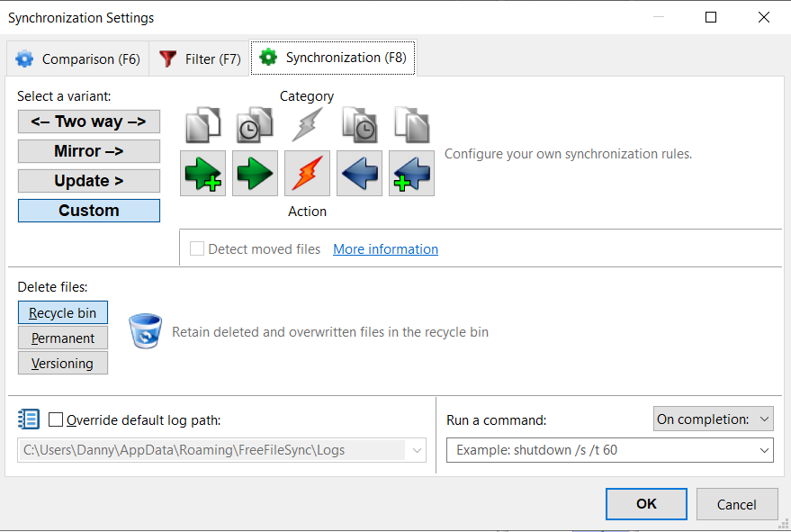791x532 pixels.
Task: Choose Versioning deletion handling
Action: pyautogui.click(x=63, y=363)
